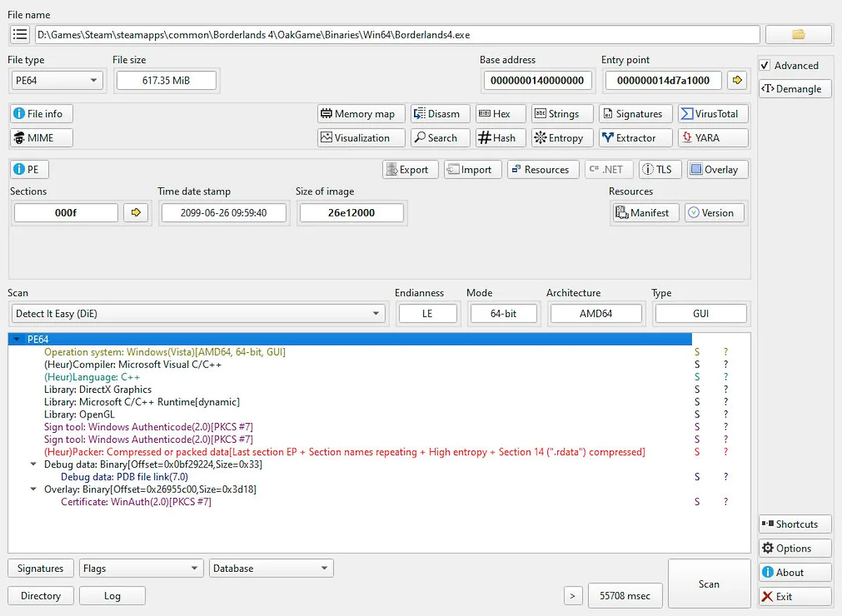Open the Shortcuts settings
The image size is (842, 616).
point(795,524)
